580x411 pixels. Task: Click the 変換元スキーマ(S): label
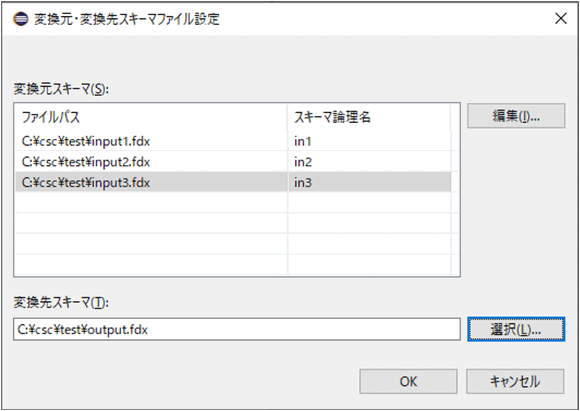pos(61,89)
